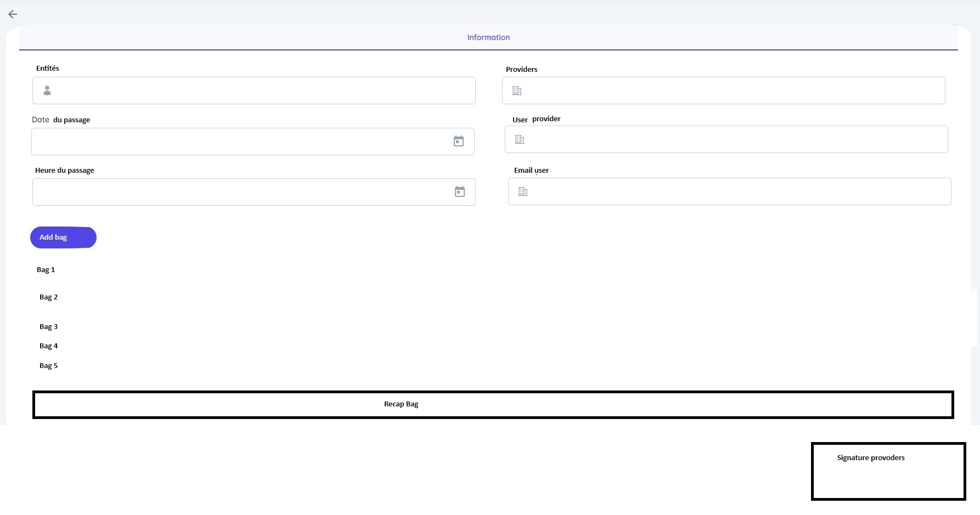Screen dimensions: 980x515
Task: Switch to the Information tab
Action: tap(488, 37)
